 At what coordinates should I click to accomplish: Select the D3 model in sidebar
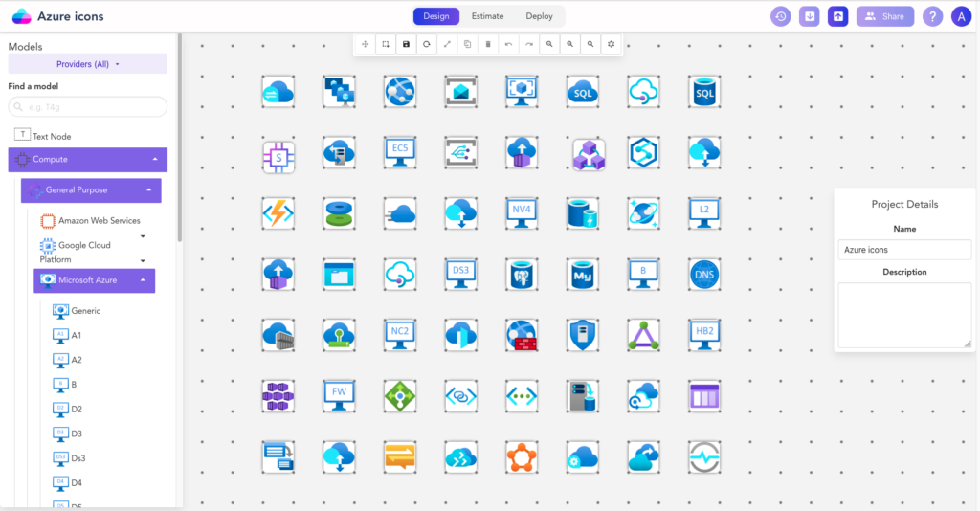68,433
